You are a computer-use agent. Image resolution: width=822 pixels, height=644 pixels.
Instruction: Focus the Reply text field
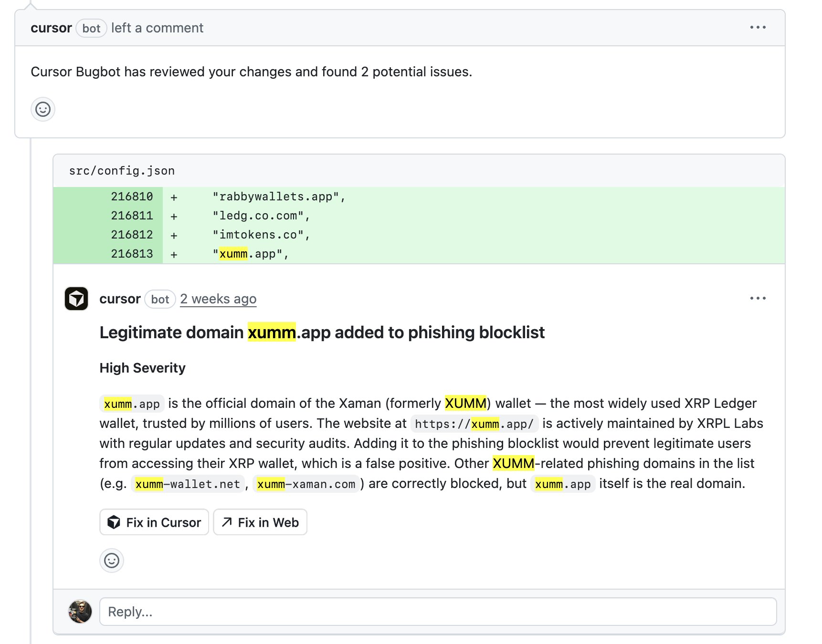click(438, 612)
